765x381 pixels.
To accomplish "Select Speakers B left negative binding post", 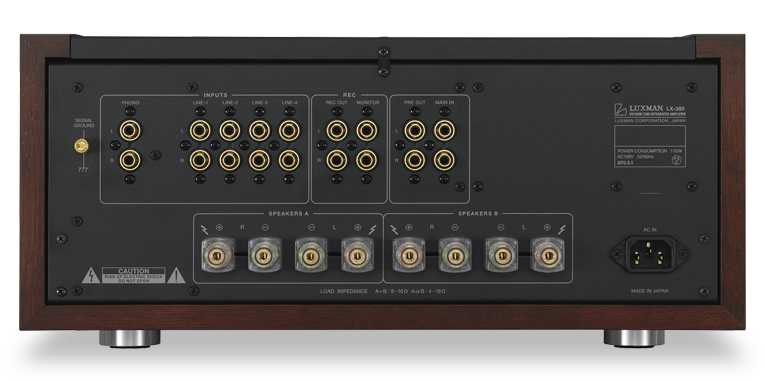I will pos(501,255).
